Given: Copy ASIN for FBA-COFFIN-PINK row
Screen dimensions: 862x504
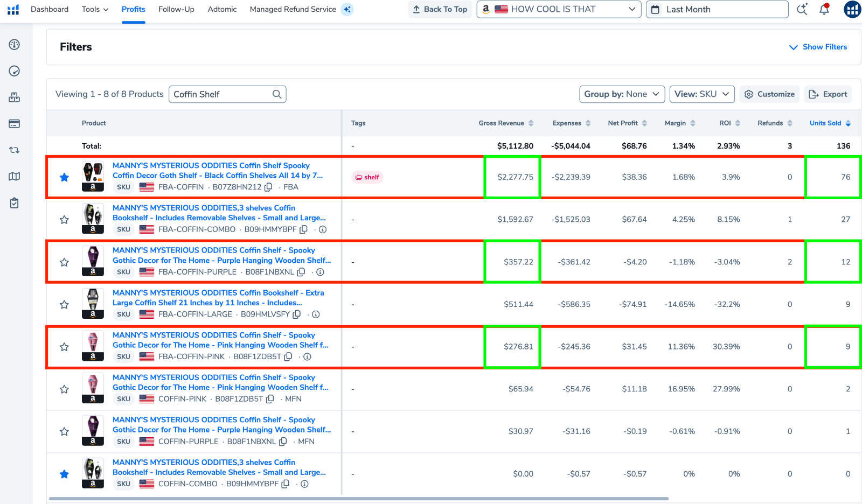Looking at the screenshot, I should pos(288,356).
